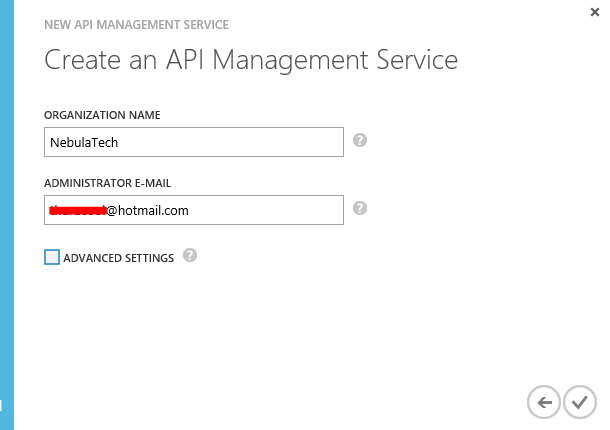Confirm creation with the checkmark button
The height and width of the screenshot is (430, 610).
579,402
